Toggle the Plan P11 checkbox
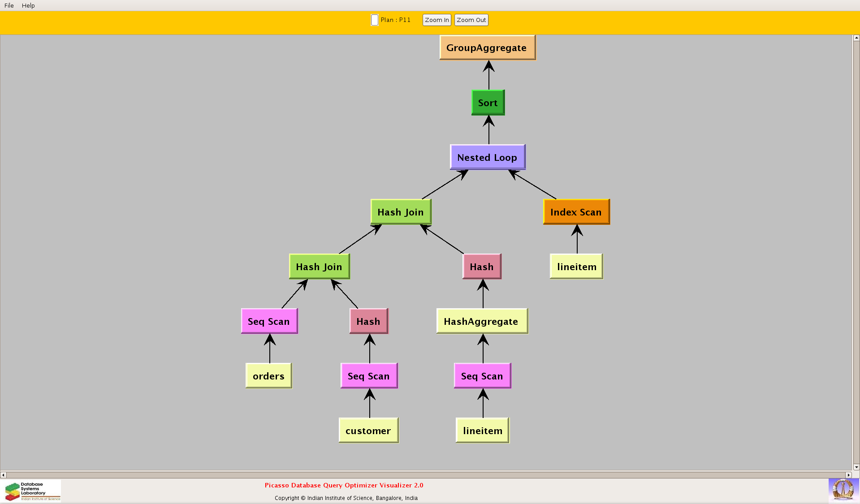860x504 pixels. pos(375,20)
